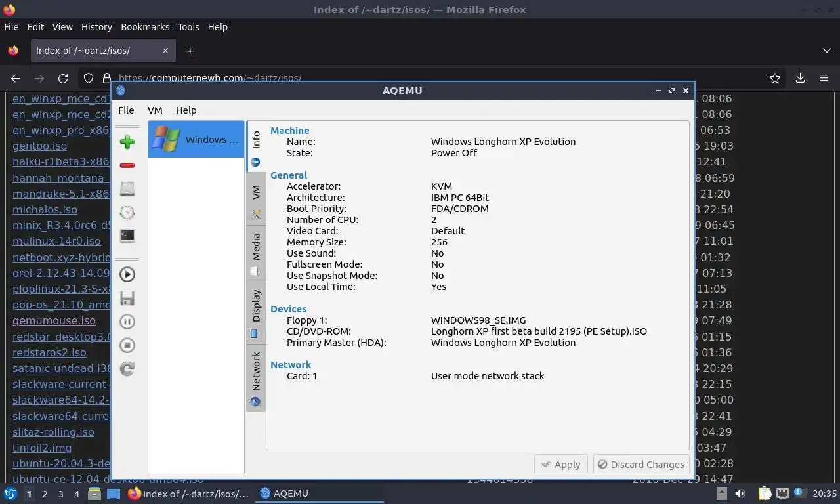This screenshot has width=840, height=504.
Task: Click the 'User mode network stack' text
Action: tap(488, 376)
